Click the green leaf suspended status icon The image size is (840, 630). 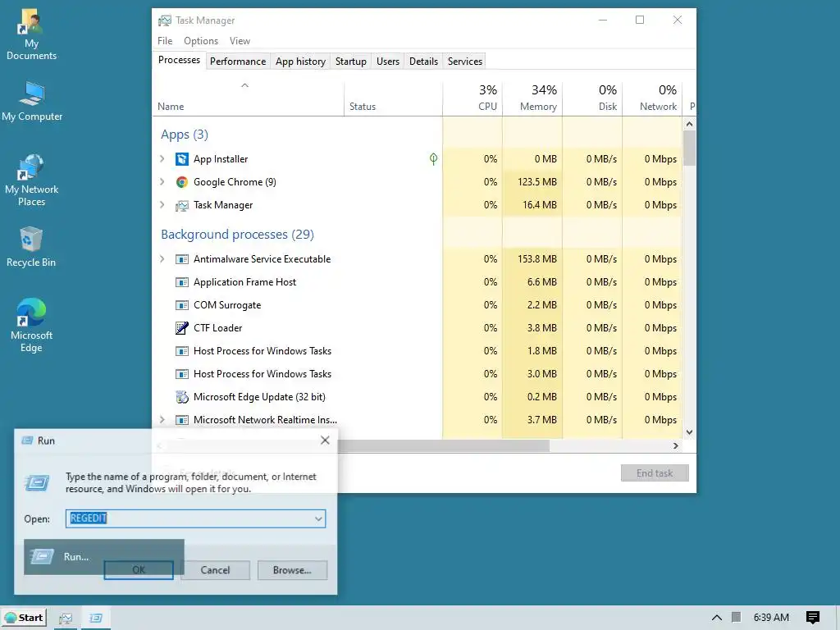click(x=433, y=158)
